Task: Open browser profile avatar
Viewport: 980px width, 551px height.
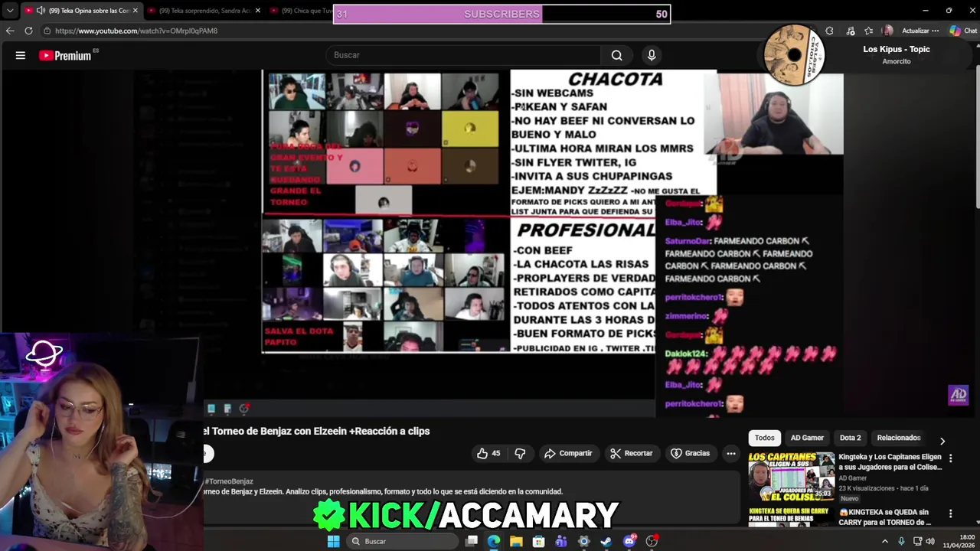Action: [888, 31]
